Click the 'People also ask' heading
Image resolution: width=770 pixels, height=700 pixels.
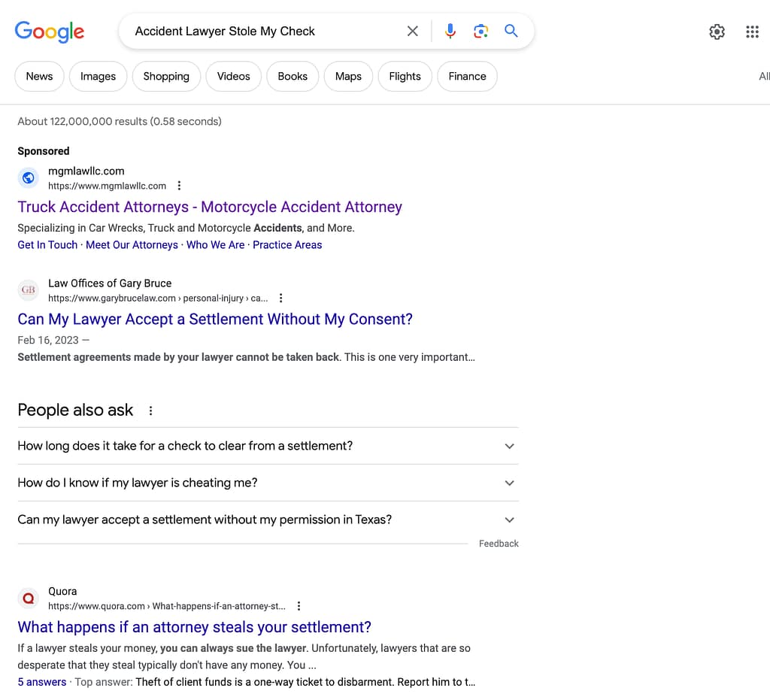(x=75, y=410)
